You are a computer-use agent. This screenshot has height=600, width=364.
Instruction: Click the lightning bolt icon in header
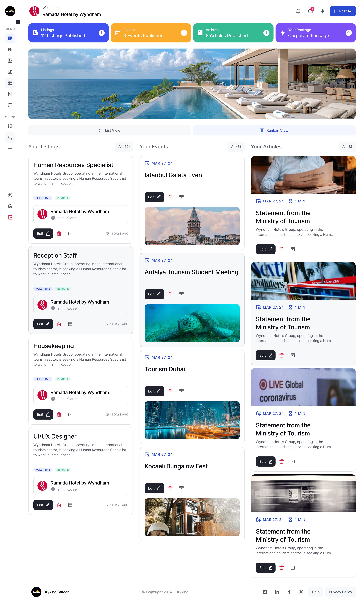coord(322,11)
